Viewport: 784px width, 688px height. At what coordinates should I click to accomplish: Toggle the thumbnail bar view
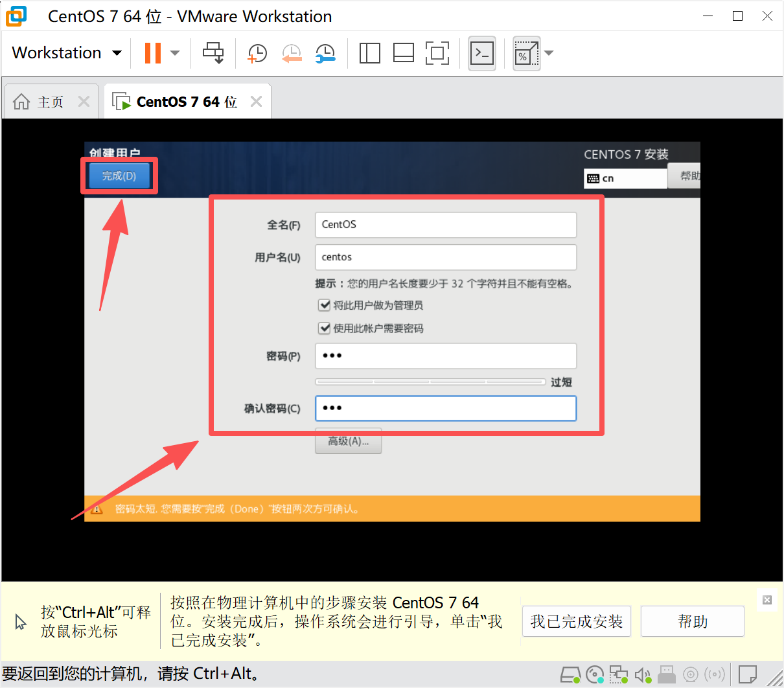tap(404, 53)
